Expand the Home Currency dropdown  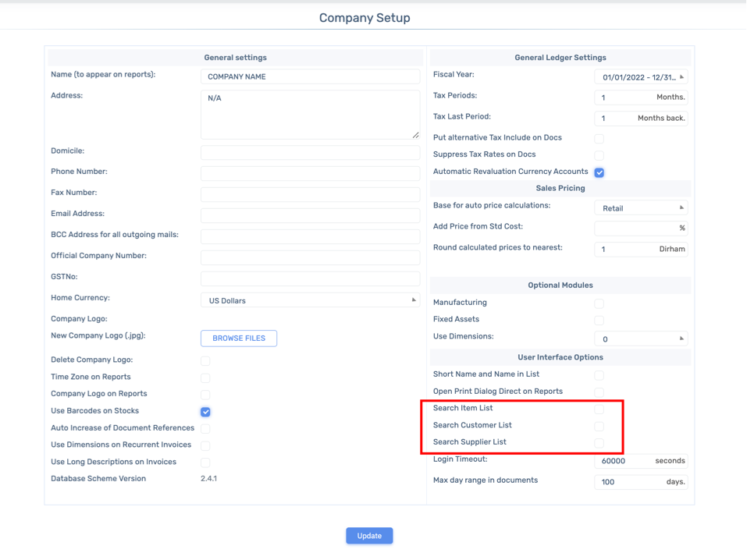point(310,300)
